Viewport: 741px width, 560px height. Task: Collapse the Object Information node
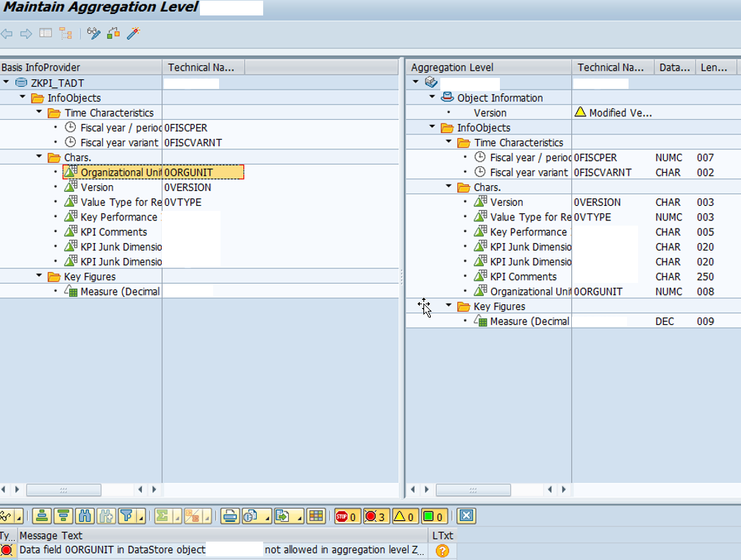click(x=432, y=97)
